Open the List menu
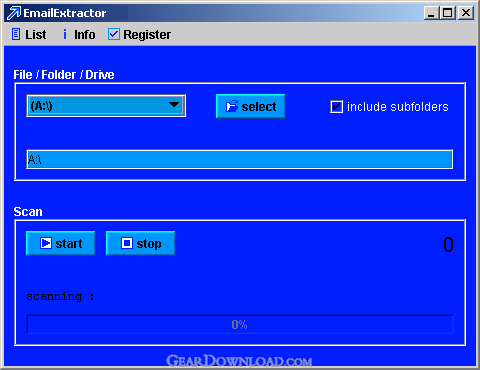480x370 pixels. tap(29, 34)
